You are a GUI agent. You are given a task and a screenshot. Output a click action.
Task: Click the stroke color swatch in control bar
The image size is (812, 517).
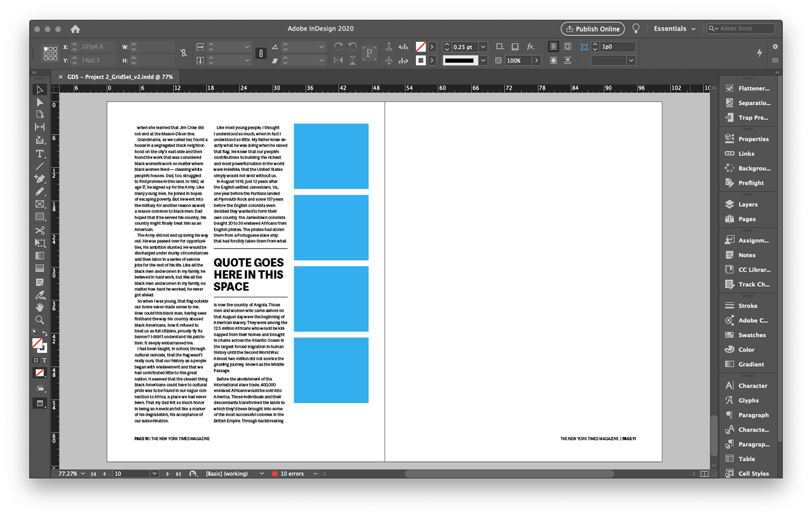point(421,60)
